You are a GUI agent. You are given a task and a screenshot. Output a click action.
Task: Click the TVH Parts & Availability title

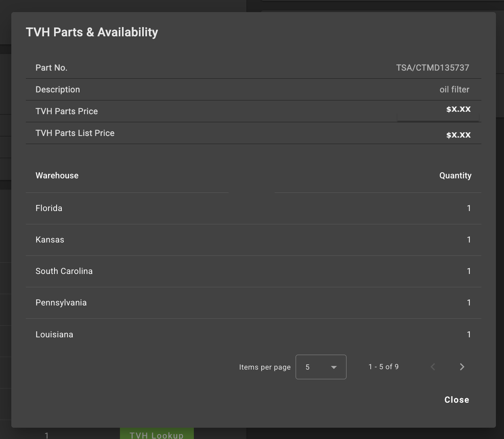coord(92,32)
